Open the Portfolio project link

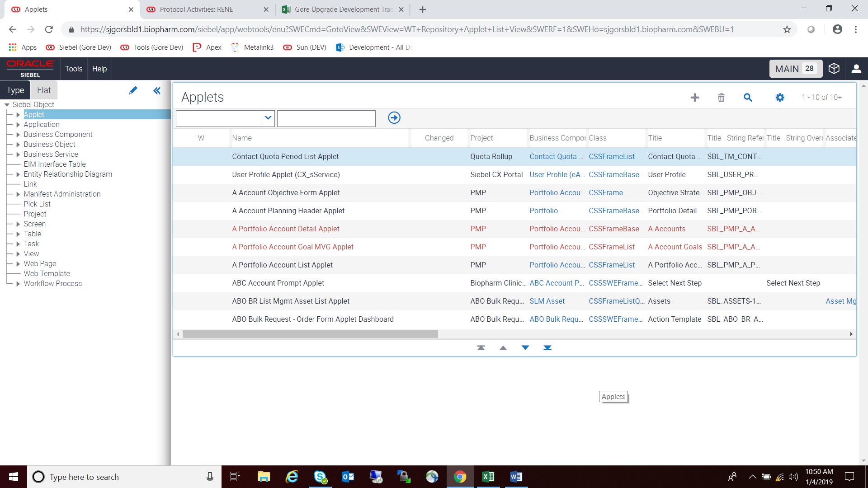click(x=544, y=211)
